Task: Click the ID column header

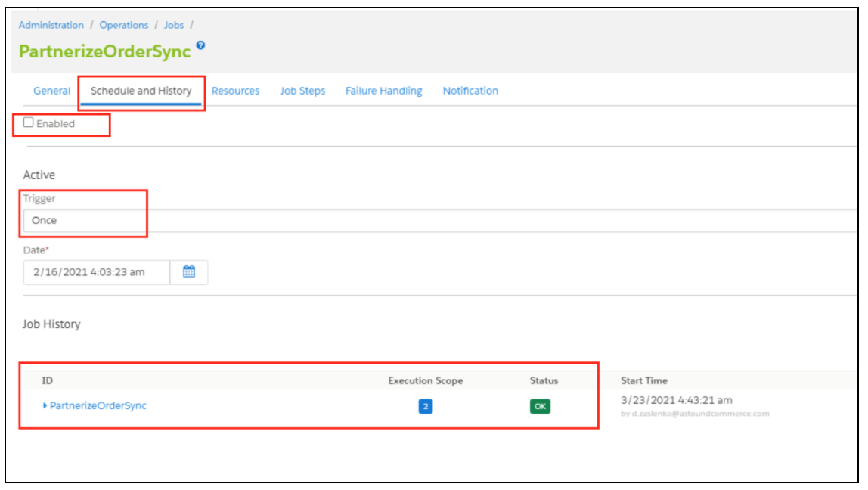Action: 48,380
